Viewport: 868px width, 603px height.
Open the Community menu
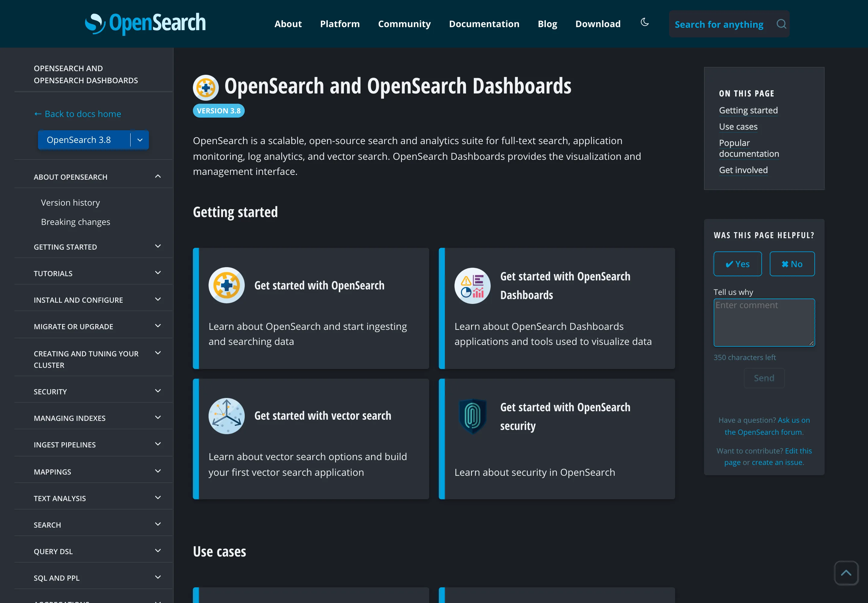404,24
